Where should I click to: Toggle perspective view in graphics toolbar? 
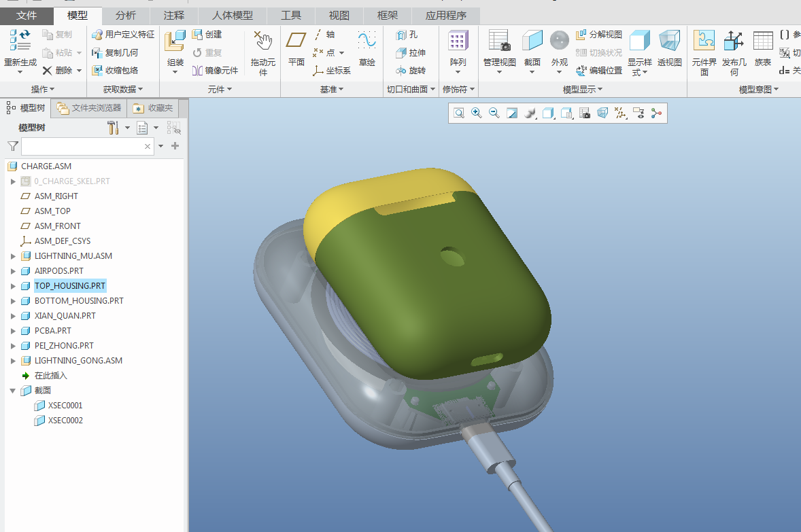pyautogui.click(x=603, y=113)
